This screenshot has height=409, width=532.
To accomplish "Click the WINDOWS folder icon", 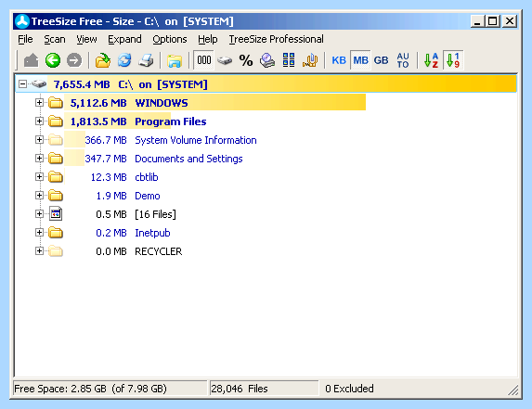I will (x=56, y=102).
